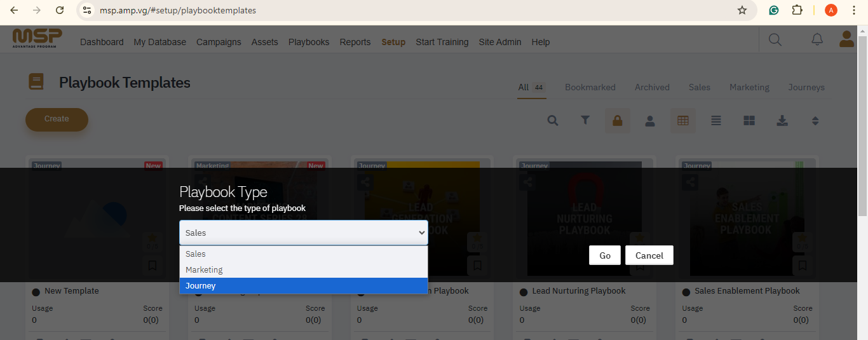
Task: Open Dashboard menu
Action: click(102, 42)
